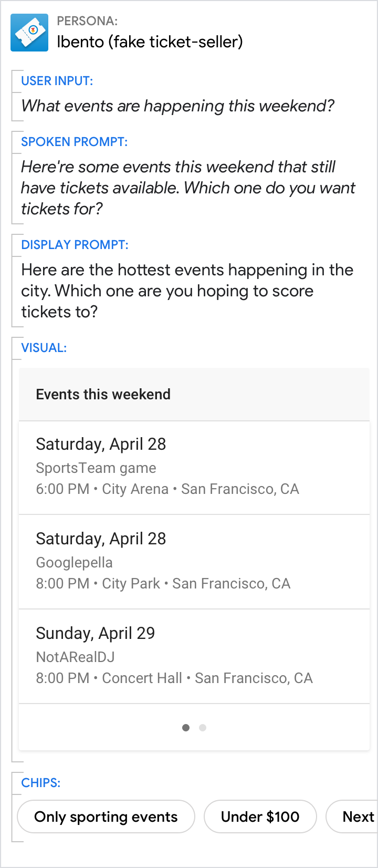The width and height of the screenshot is (378, 868).
Task: Click the "Events this weekend" list header
Action: (103, 395)
